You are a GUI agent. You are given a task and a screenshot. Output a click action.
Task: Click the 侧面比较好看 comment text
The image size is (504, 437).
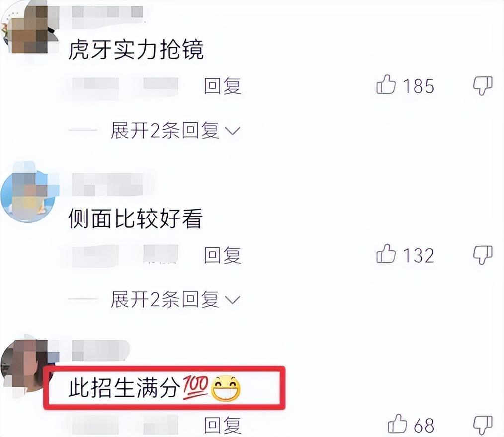pyautogui.click(x=135, y=218)
